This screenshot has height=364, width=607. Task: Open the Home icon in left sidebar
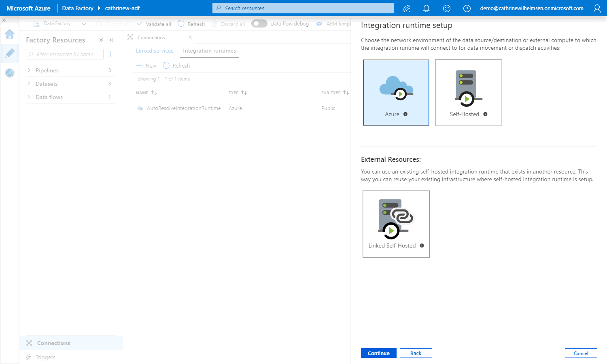coord(10,34)
